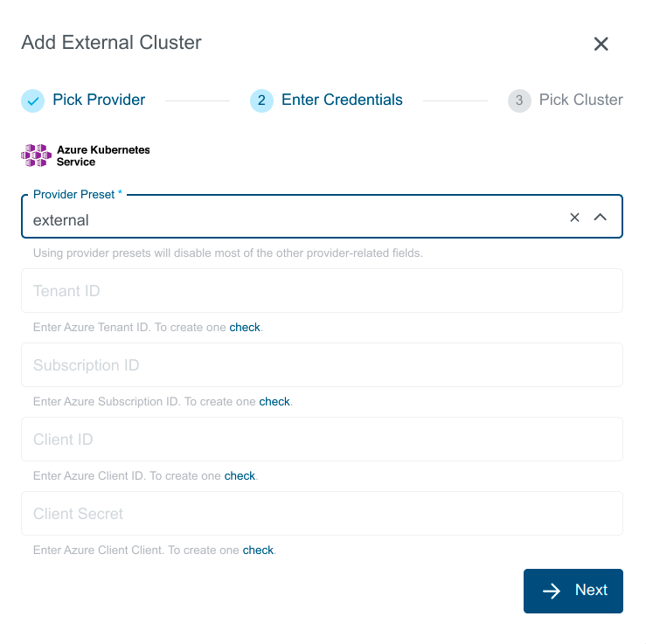Click the Pick Provider checkmark step icon
This screenshot has width=646, height=644.
(x=32, y=100)
